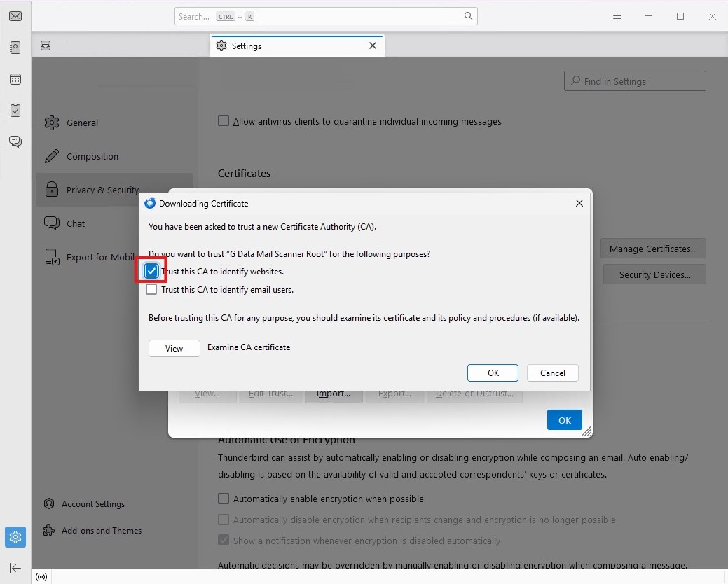This screenshot has width=728, height=584.
Task: Open the Thunderbird application menu (hamburger)
Action: 617,16
